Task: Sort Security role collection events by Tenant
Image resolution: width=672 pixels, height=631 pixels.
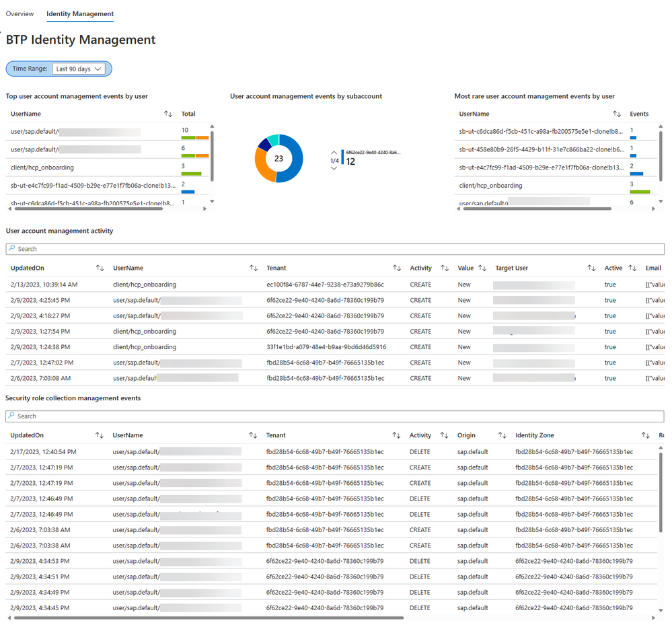Action: (396, 435)
